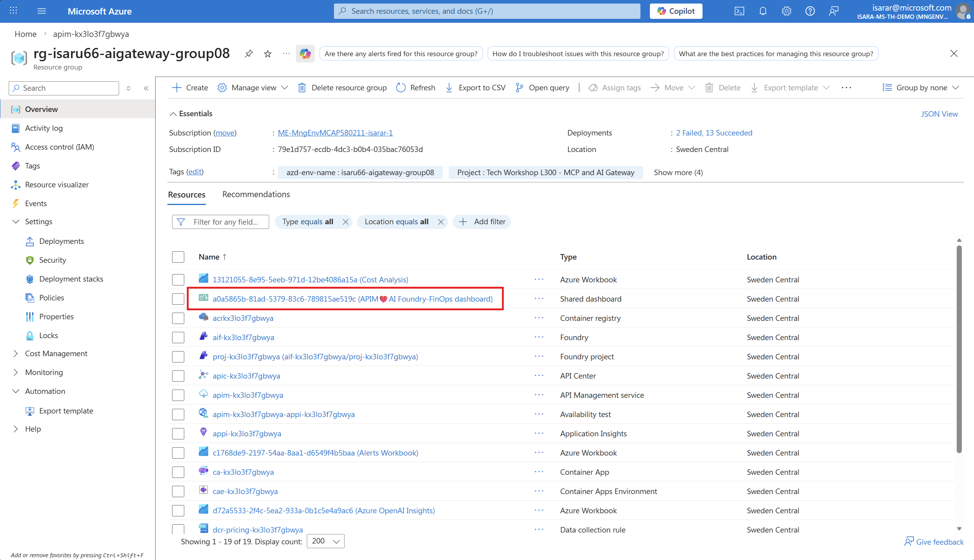Open the Tags sidebar item
The width and height of the screenshot is (974, 560).
click(x=32, y=166)
